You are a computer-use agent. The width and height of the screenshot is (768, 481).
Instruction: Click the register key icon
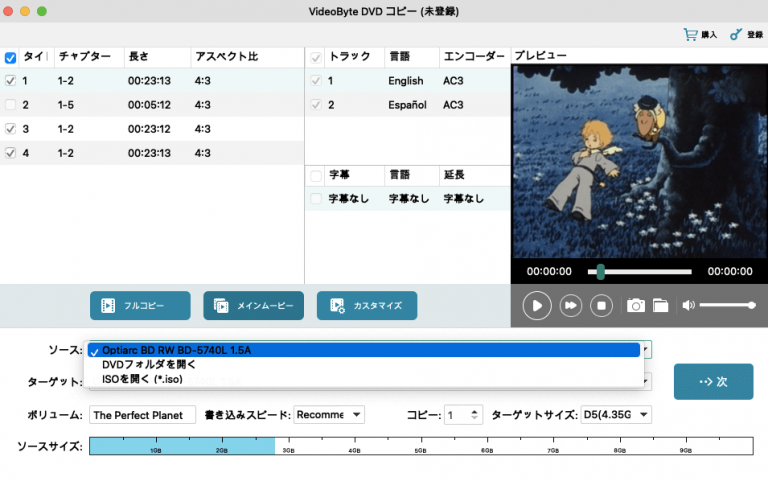(737, 34)
